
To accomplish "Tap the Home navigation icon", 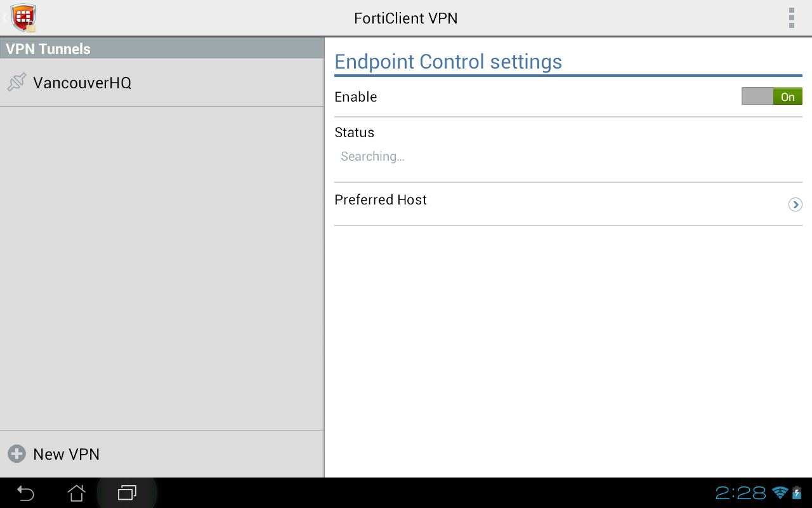I will click(x=76, y=493).
